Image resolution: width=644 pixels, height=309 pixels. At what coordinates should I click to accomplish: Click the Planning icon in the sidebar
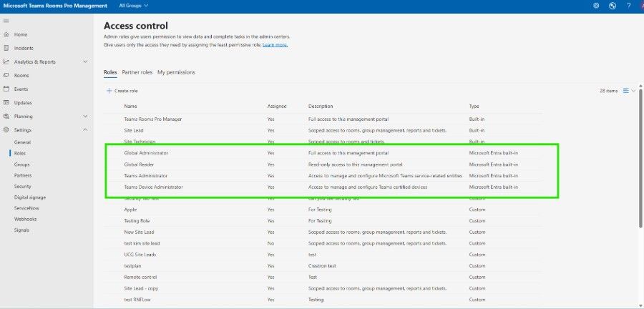pyautogui.click(x=6, y=116)
